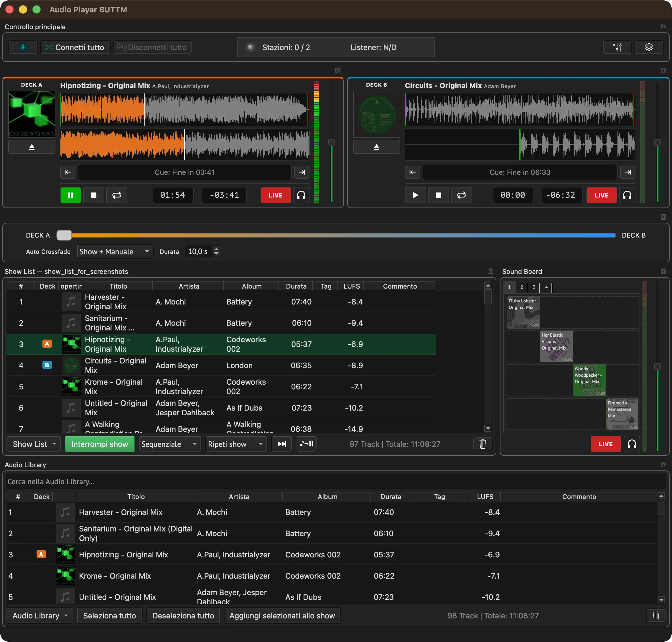672x642 pixels.
Task: Open the Auto Crossfade mode dropdown
Action: tap(115, 251)
